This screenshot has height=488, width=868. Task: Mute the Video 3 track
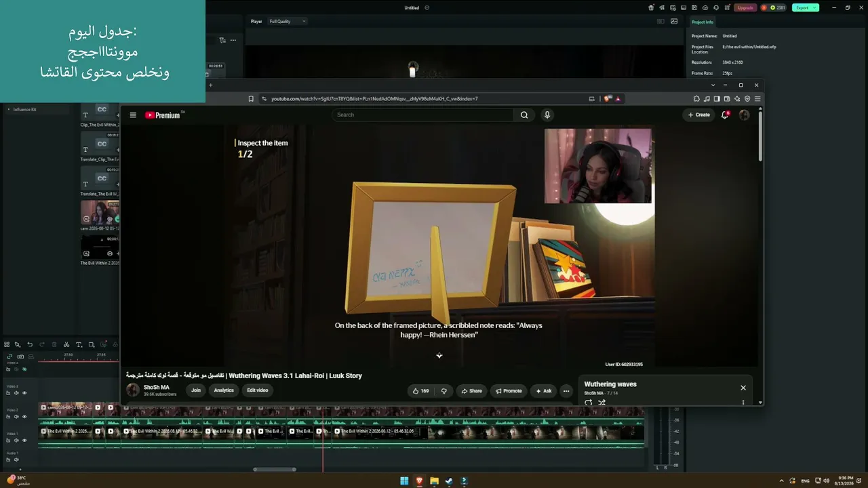tap(16, 393)
